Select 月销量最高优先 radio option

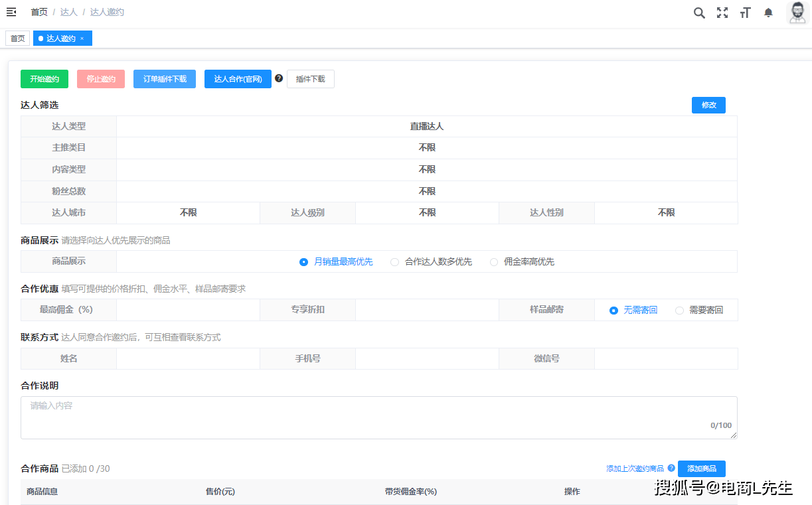336,261
